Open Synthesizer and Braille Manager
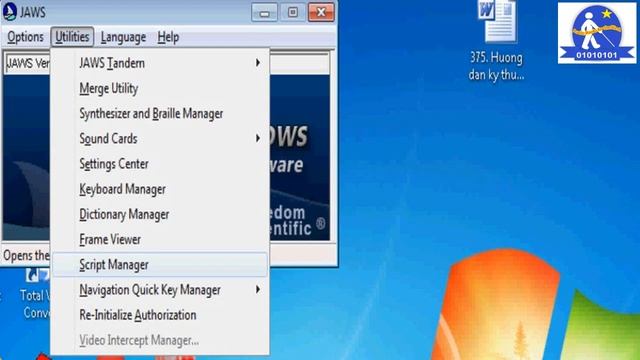 [x=160, y=114]
